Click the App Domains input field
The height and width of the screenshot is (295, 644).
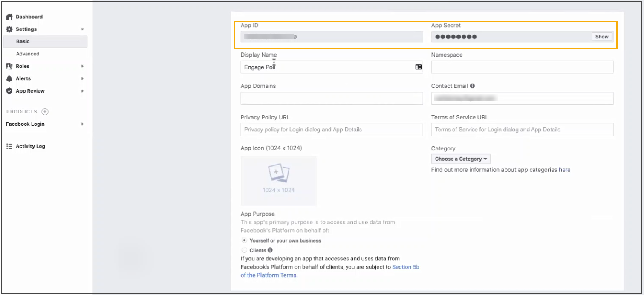(x=332, y=98)
